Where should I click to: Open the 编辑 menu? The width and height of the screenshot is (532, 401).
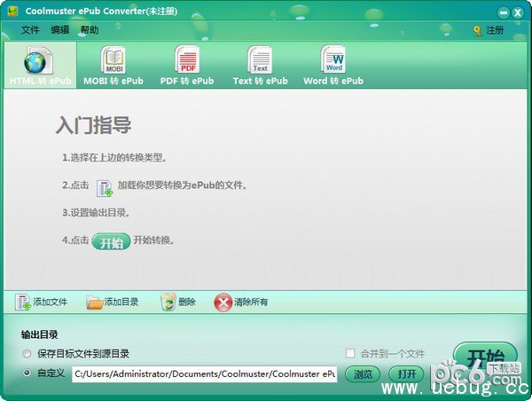pyautogui.click(x=59, y=29)
